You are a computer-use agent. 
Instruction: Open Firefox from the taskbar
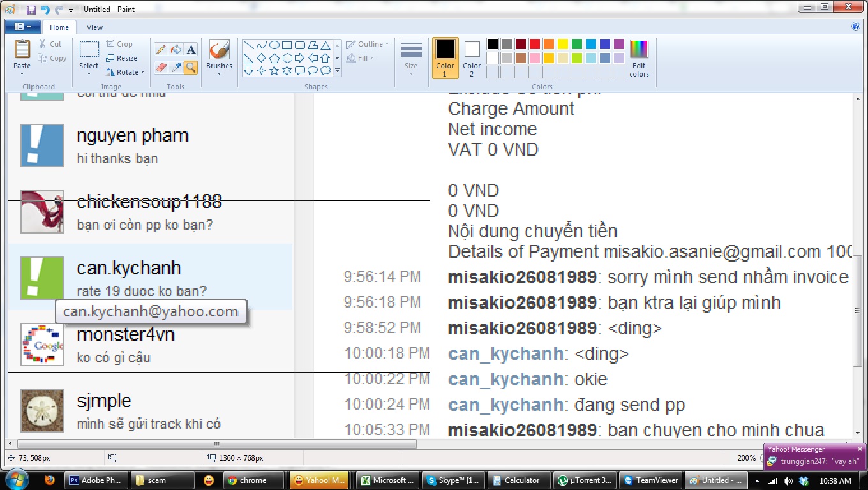click(50, 480)
